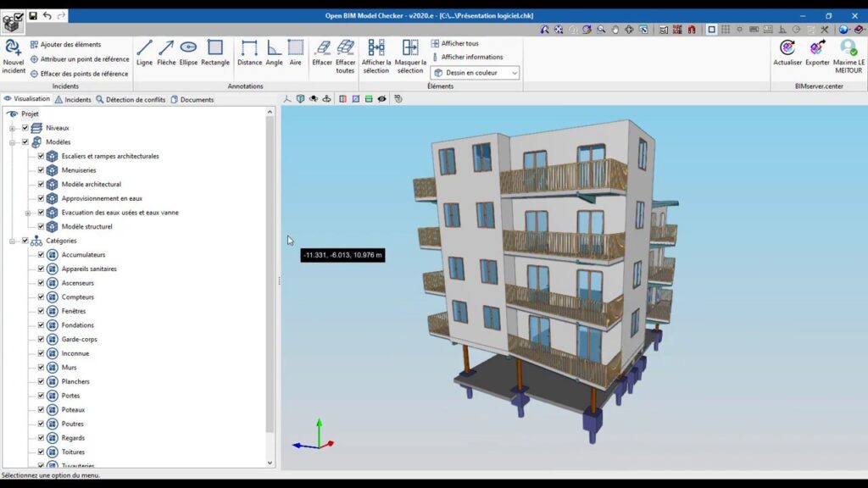This screenshot has width=868, height=488.
Task: Select the Flèche arrow tool
Action: (166, 52)
